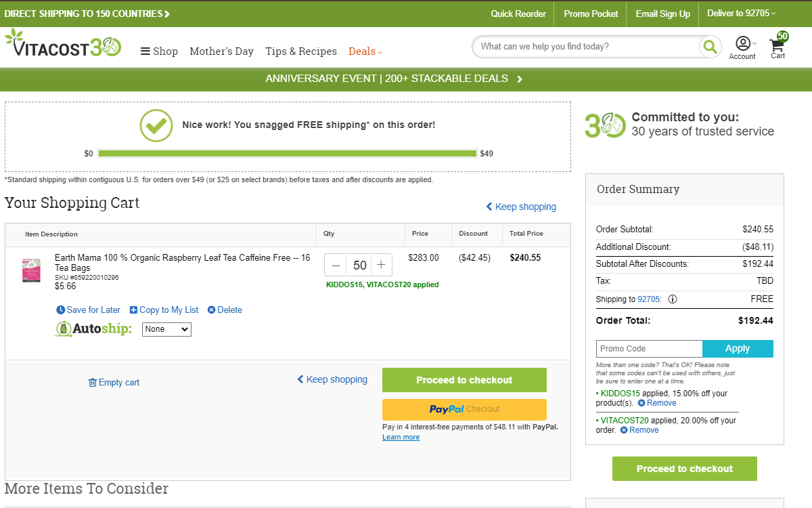Screen dimensions: 812x508
Task: Click the green free shipping checkmark icon
Action: pyautogui.click(x=156, y=125)
